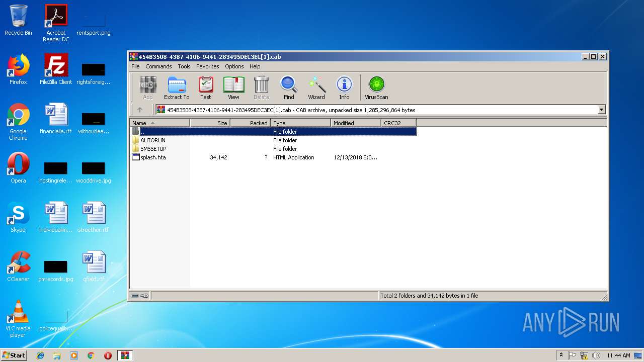Go up one folder level arrow
Screen dimensions: 644x362
[x=140, y=110]
